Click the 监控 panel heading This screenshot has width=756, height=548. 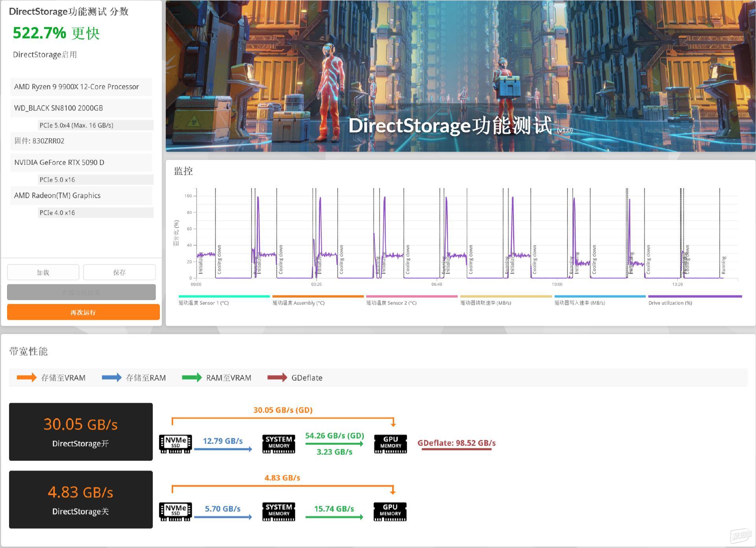183,171
